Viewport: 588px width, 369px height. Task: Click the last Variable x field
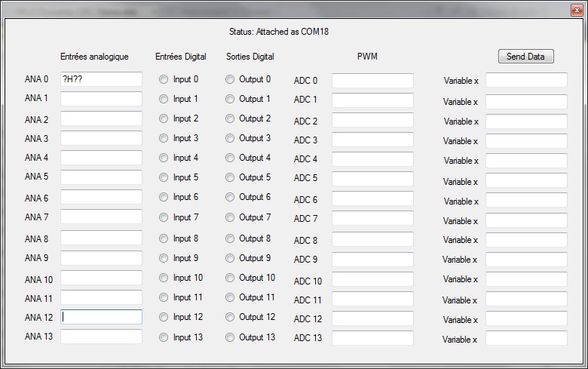(x=526, y=338)
